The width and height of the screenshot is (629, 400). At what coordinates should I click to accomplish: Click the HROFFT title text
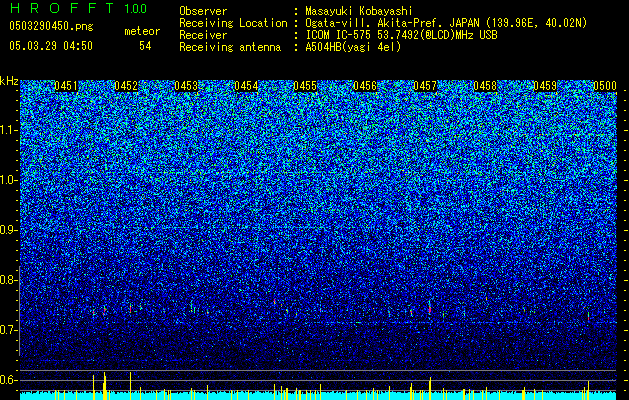coord(62,8)
